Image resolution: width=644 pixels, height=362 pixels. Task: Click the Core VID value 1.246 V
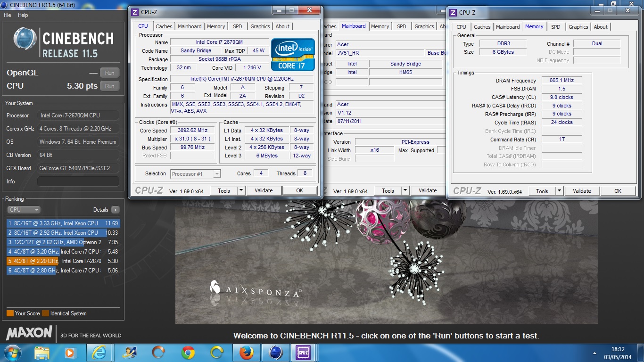(x=253, y=68)
